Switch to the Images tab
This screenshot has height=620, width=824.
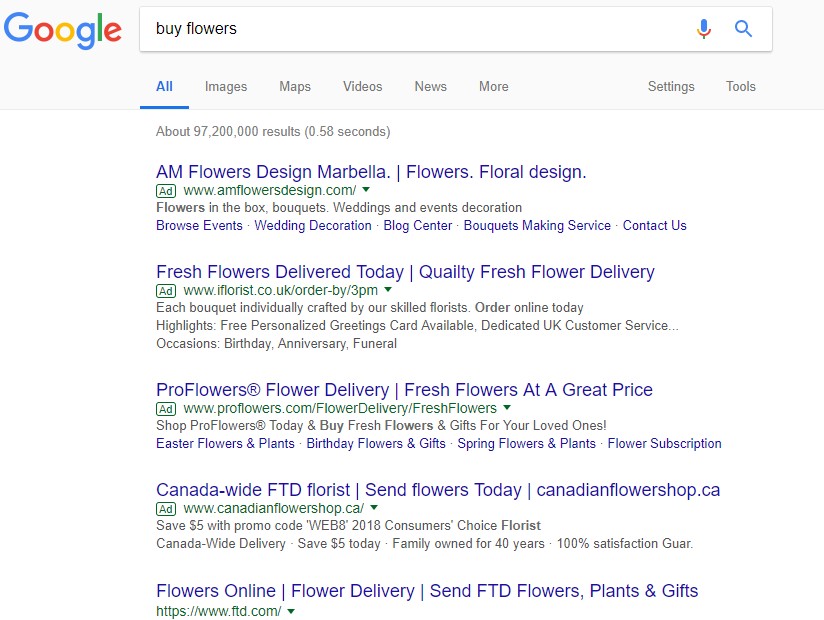click(226, 87)
